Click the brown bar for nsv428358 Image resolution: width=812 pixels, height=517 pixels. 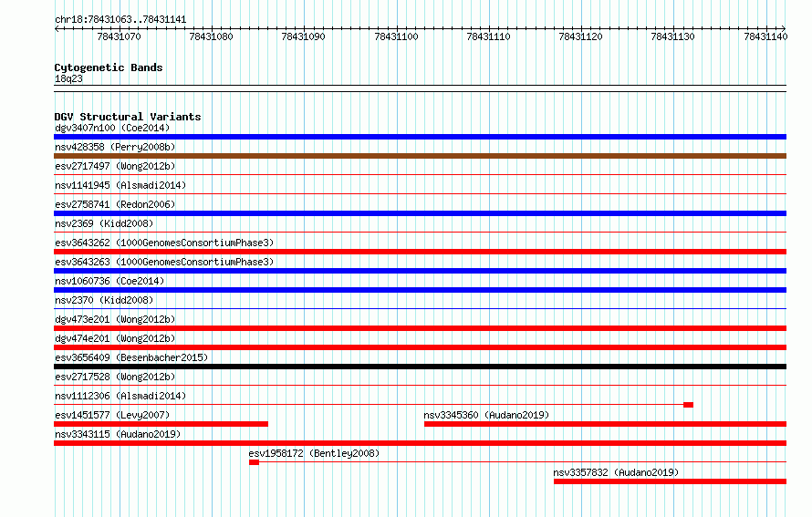pyautogui.click(x=420, y=156)
